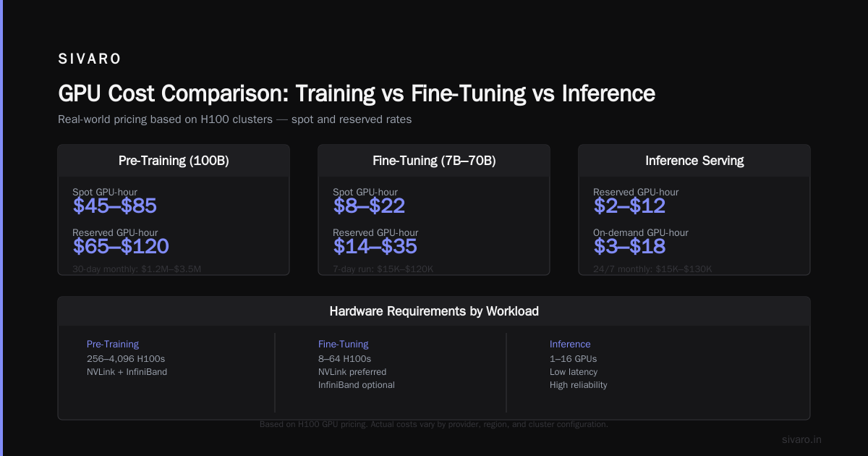Click the Fine-Tuning hardware column heading
Screen dimensions: 868x456
pos(344,345)
